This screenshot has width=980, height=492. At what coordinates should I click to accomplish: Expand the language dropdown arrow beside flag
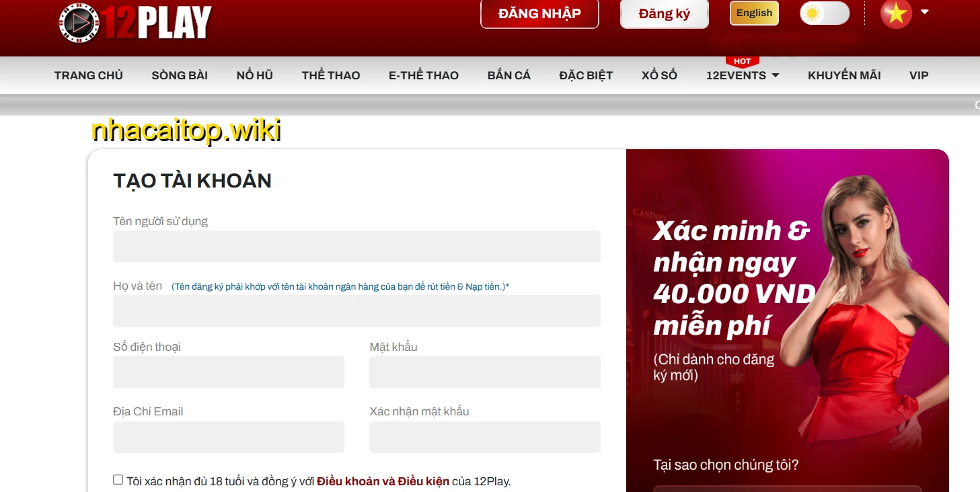click(x=925, y=11)
